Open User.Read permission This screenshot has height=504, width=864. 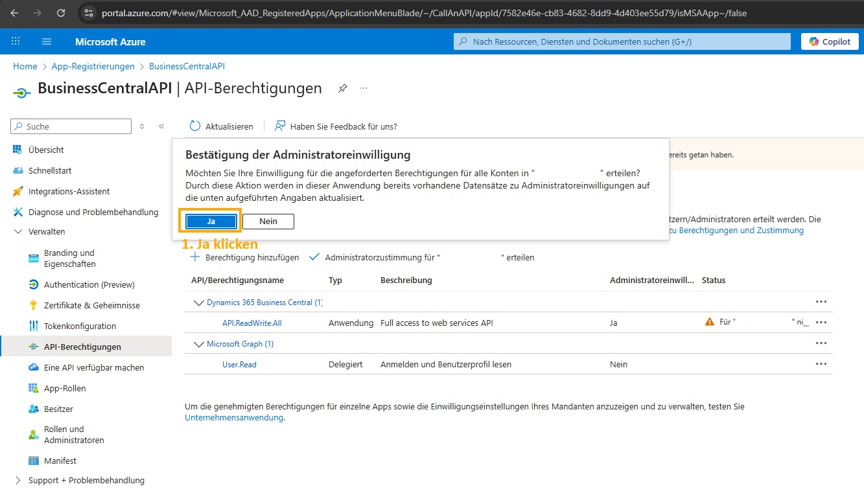click(239, 364)
